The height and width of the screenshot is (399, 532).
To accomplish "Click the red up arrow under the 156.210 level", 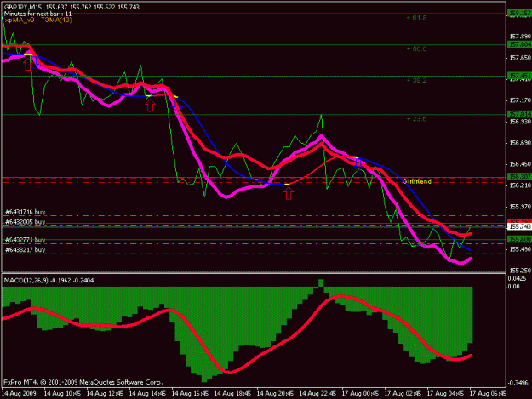I will pos(289,194).
